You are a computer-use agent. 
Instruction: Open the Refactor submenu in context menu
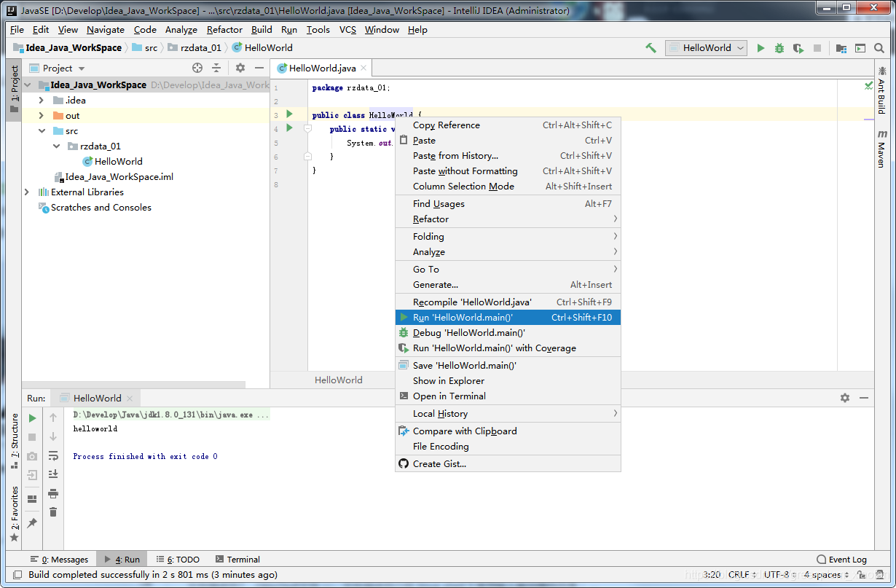click(508, 219)
